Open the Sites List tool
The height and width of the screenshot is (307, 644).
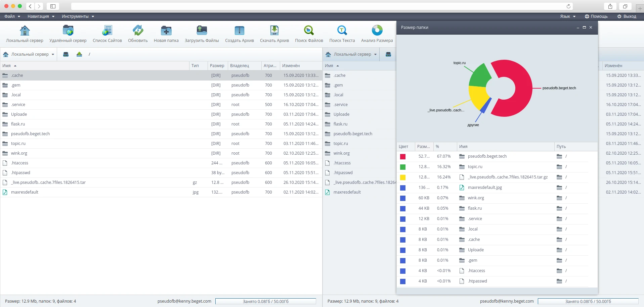(107, 31)
